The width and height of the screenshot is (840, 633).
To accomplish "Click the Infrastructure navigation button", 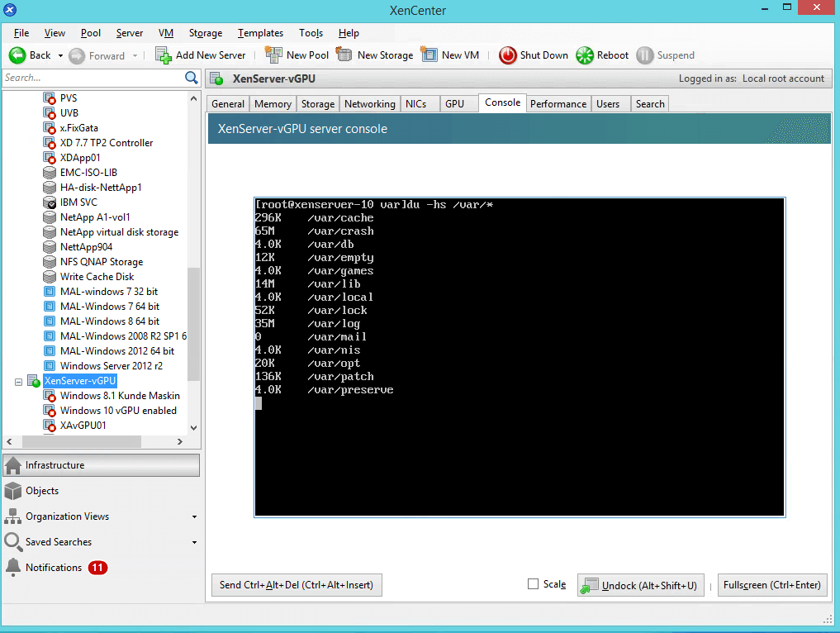I will pyautogui.click(x=102, y=465).
